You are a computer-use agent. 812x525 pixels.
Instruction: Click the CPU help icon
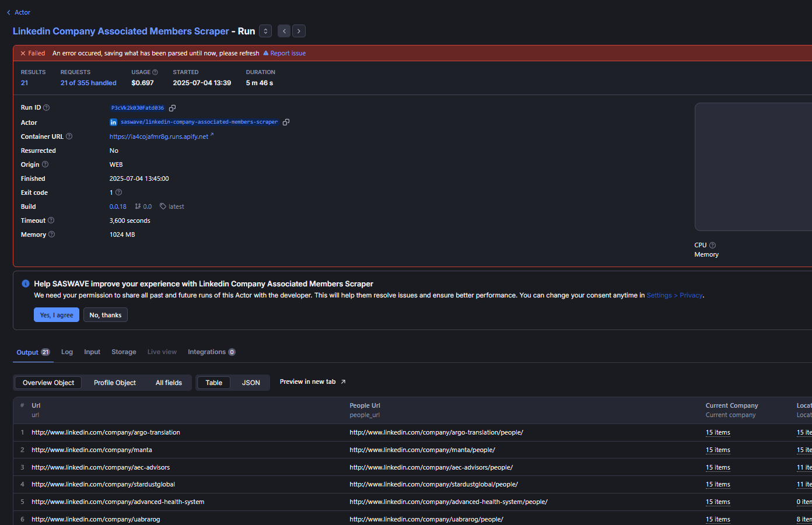click(712, 245)
